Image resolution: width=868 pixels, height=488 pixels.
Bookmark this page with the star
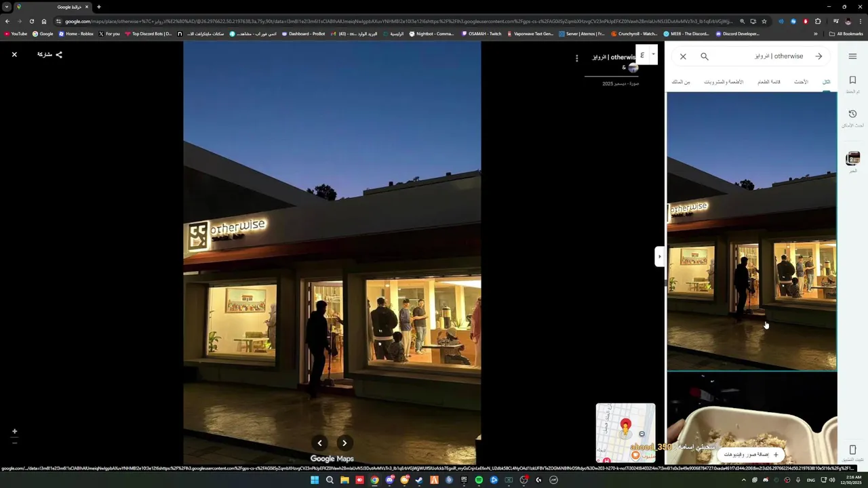click(764, 21)
